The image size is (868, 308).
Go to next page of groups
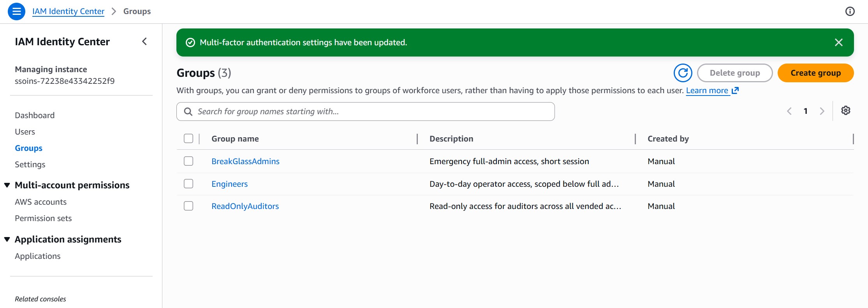[x=822, y=111]
